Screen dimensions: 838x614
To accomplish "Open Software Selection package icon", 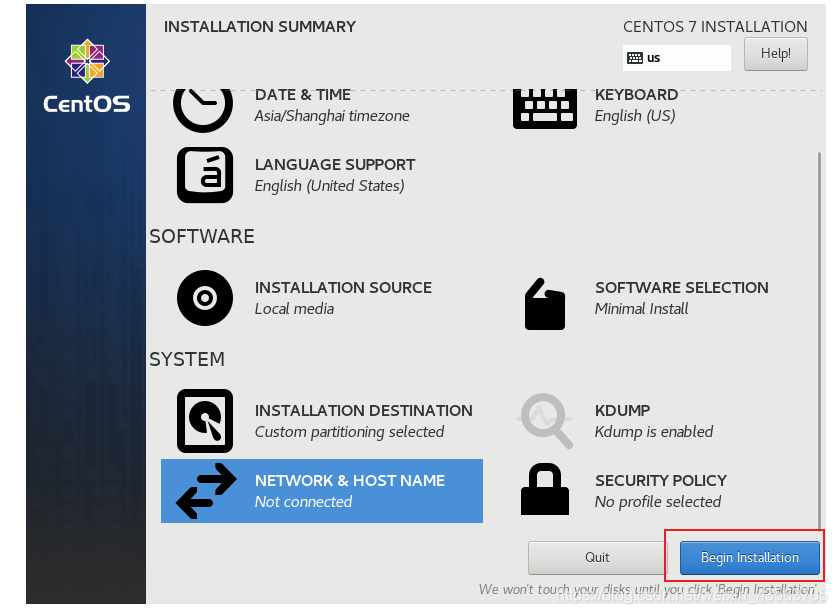I will click(x=545, y=304).
